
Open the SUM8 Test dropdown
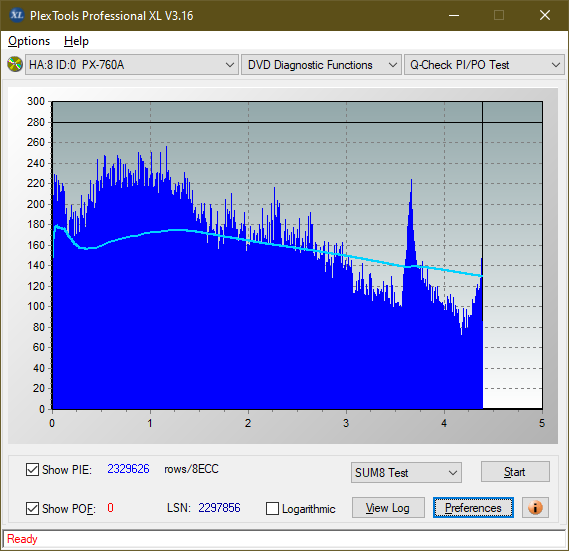point(406,473)
